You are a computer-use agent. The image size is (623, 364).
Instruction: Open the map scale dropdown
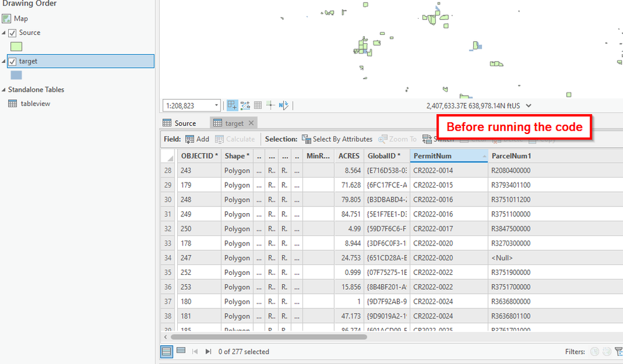pyautogui.click(x=216, y=105)
